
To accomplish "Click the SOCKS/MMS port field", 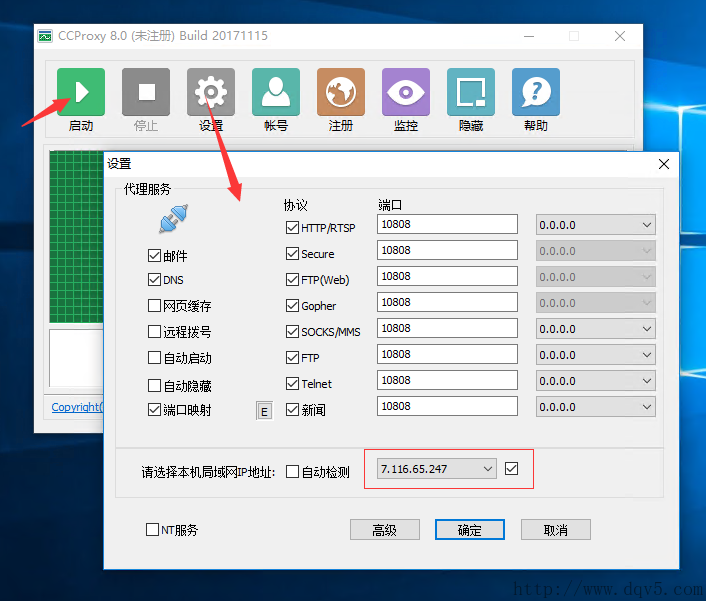I will point(447,328).
